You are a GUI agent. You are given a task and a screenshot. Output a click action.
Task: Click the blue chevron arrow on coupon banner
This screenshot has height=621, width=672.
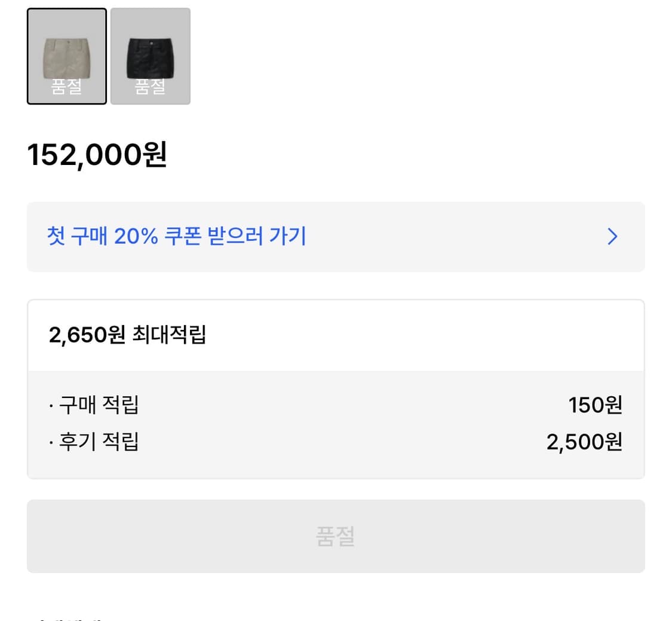(x=612, y=237)
